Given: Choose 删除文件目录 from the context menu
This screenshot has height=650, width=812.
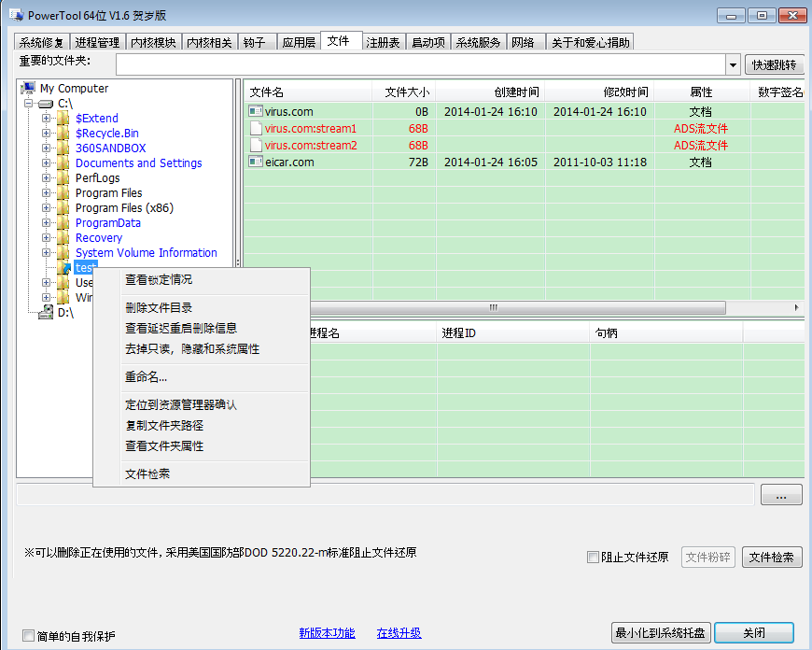Looking at the screenshot, I should [x=159, y=308].
